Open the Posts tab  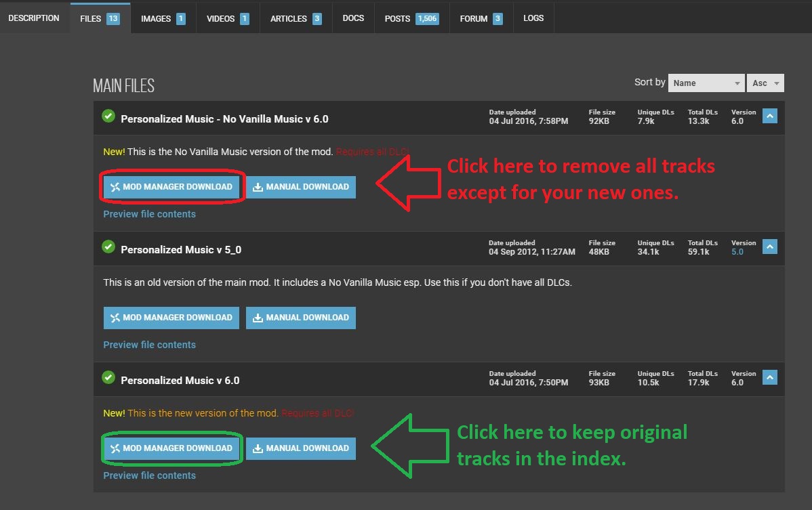411,19
